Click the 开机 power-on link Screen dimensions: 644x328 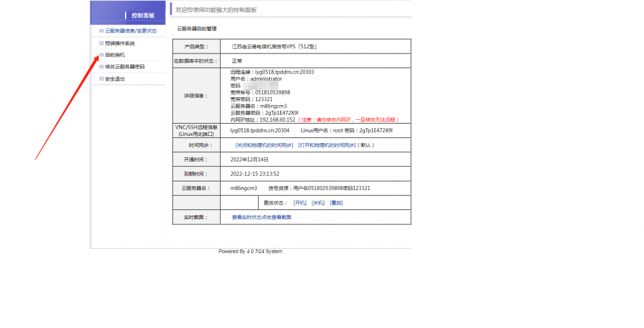[300, 202]
